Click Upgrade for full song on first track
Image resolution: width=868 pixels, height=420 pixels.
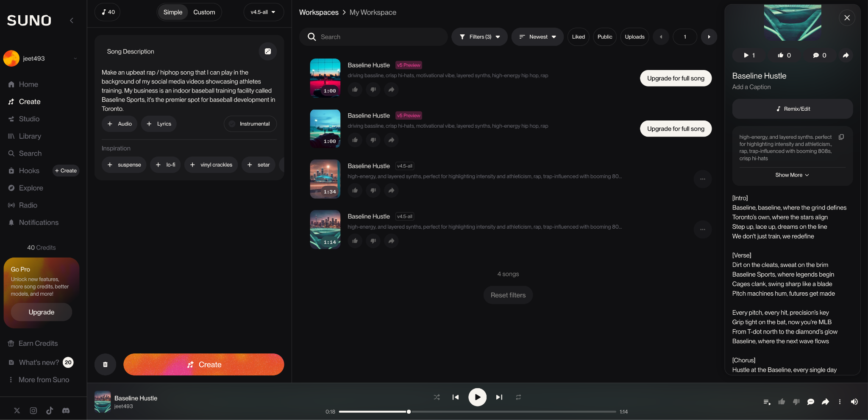[676, 78]
